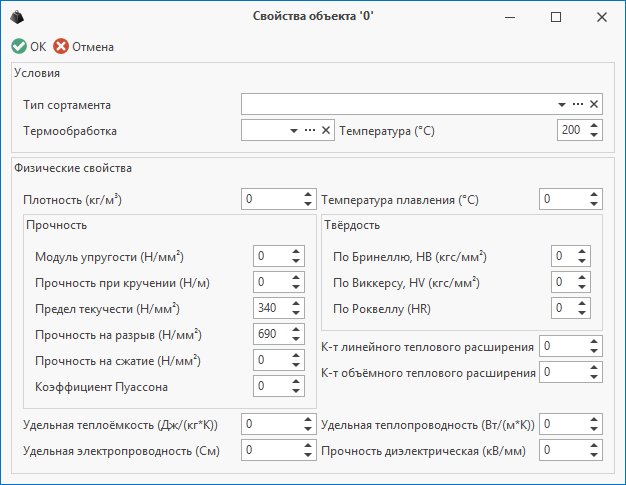
Task: Increase Удельная теплопроводность spinner up arrow
Action: [x=594, y=420]
